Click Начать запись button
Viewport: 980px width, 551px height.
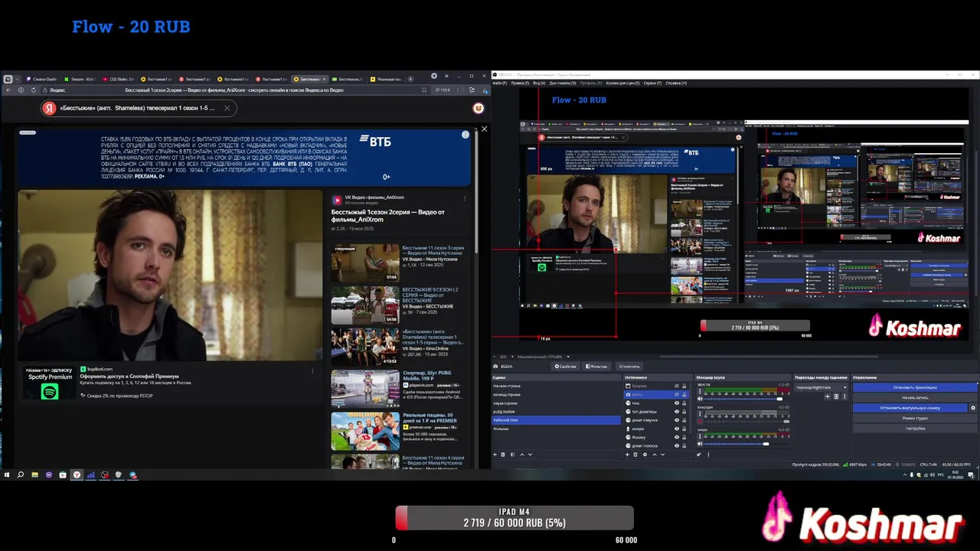[915, 398]
